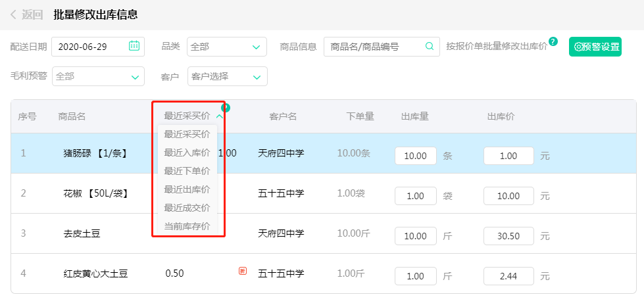
Task: Click customer 五十五中学 in row 4
Action: click(x=281, y=273)
